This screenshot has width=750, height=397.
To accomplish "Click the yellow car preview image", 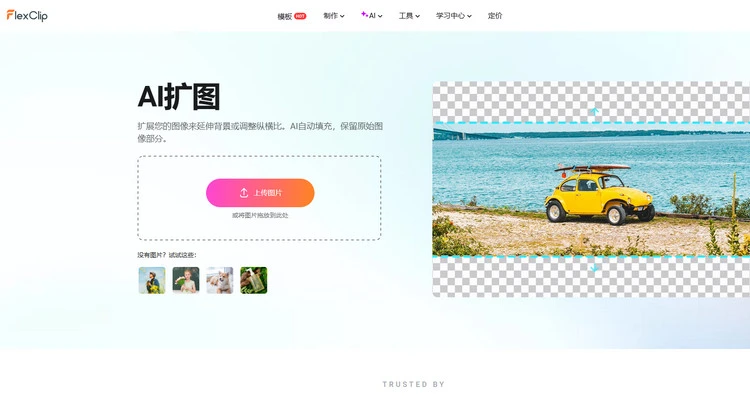I will 591,189.
